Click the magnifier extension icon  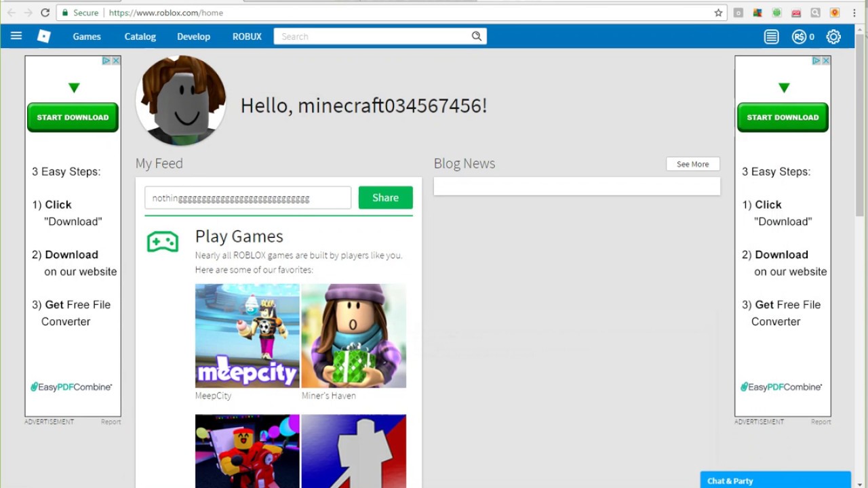815,12
